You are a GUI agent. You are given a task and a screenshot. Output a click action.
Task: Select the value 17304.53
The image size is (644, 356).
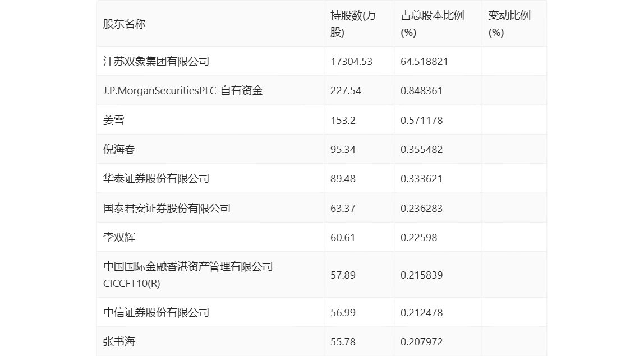[x=351, y=62]
